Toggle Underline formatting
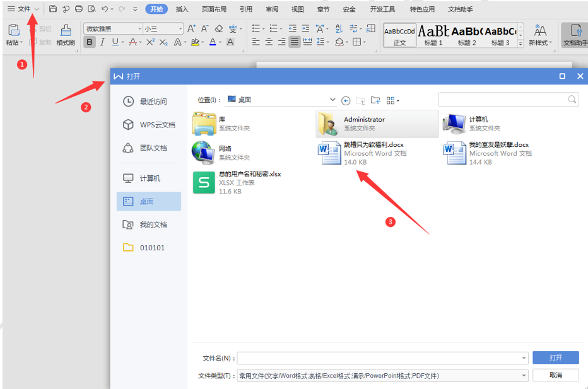Viewport: 588px width, 389px height. [115, 42]
